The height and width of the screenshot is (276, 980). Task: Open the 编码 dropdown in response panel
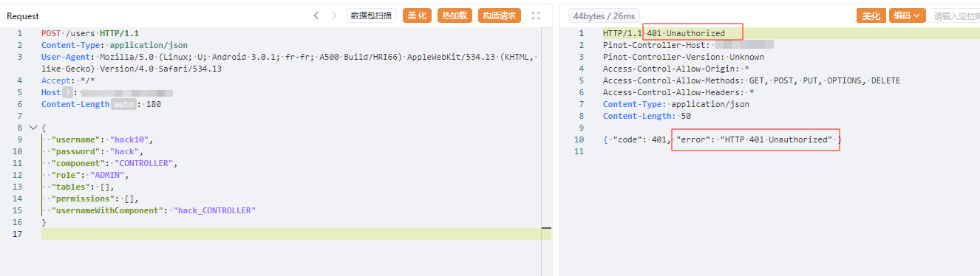[908, 15]
